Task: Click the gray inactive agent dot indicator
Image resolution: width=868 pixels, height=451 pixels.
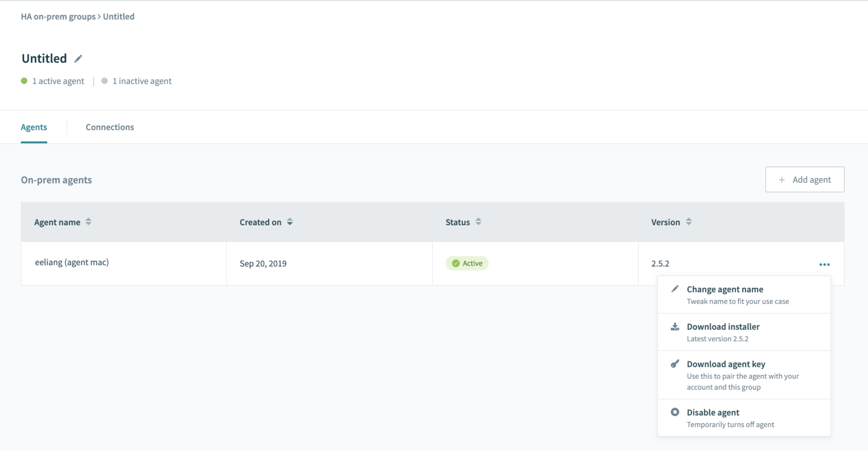Action: (x=104, y=81)
